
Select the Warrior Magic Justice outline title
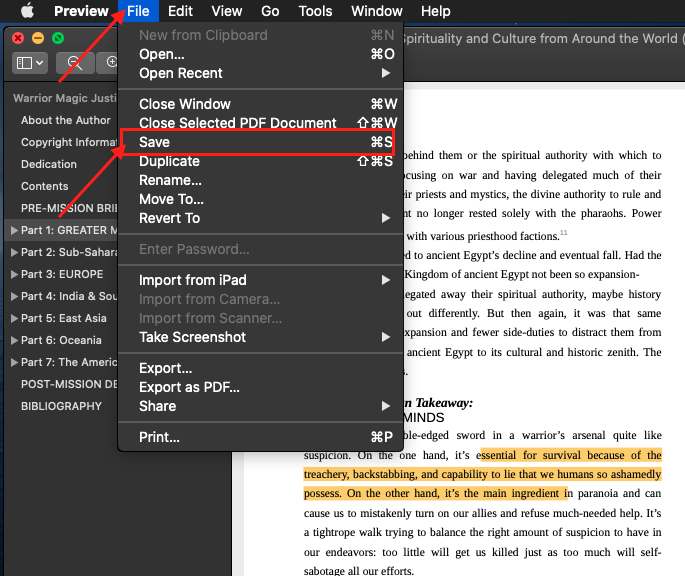pyautogui.click(x=65, y=98)
